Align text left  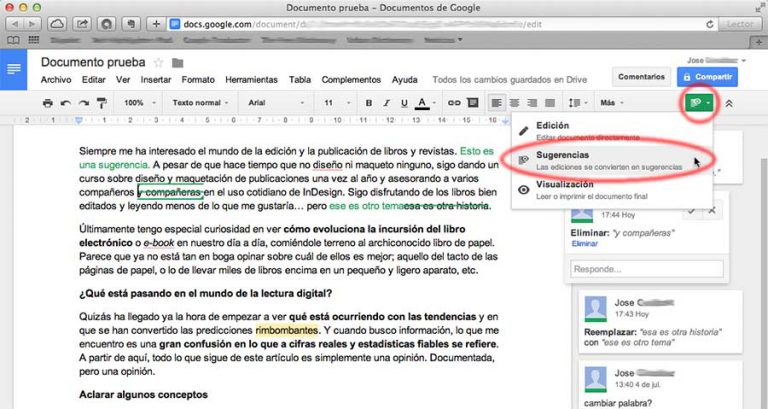point(497,103)
